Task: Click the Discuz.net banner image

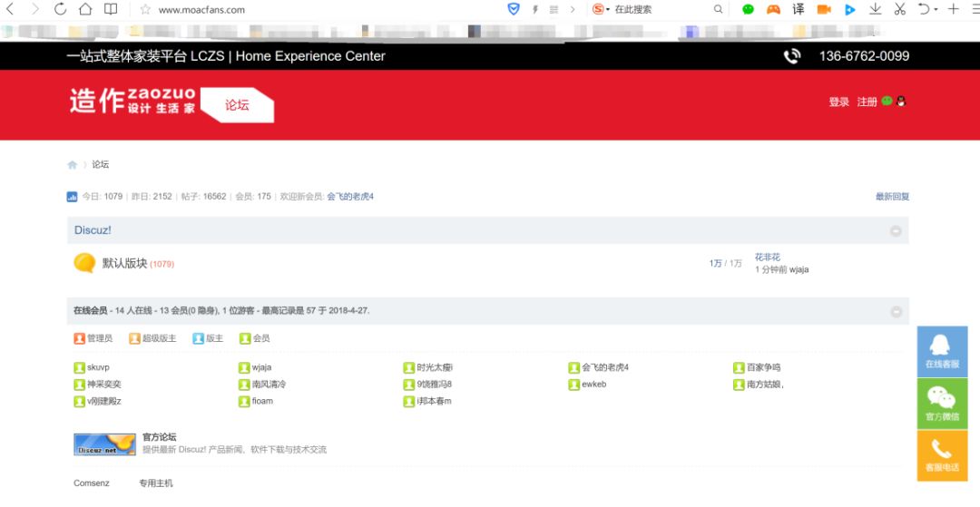Action: pos(104,444)
